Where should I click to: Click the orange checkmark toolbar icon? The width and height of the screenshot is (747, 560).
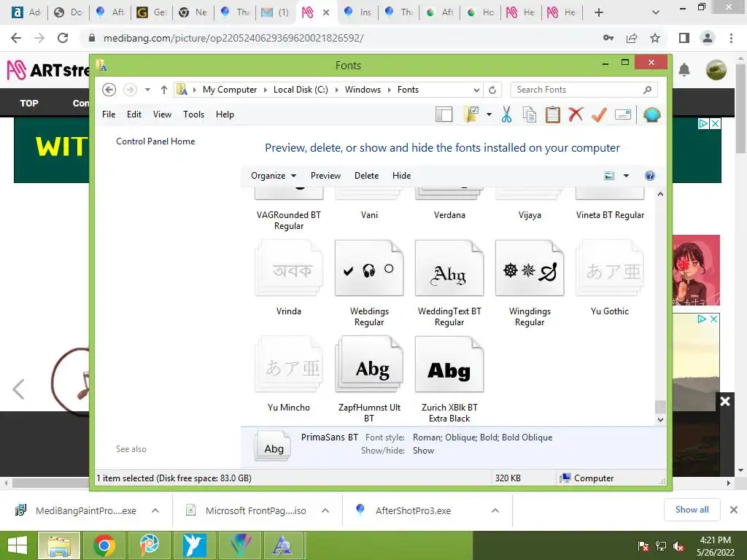(599, 114)
